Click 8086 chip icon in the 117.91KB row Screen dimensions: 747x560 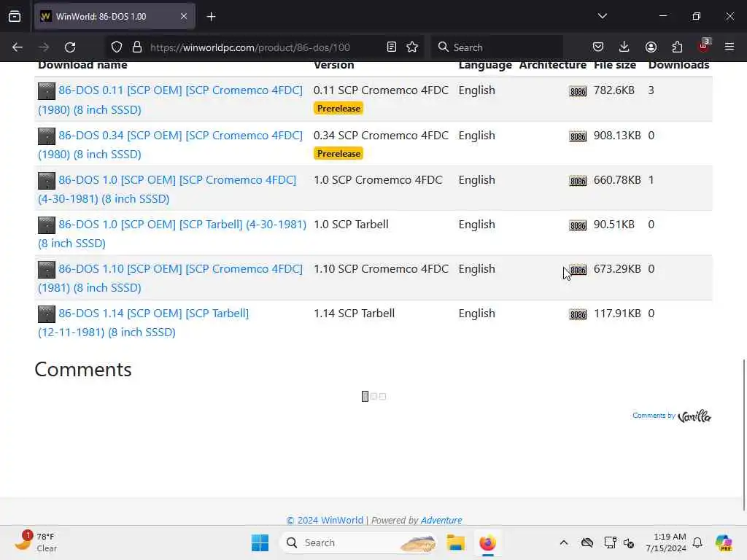pyautogui.click(x=578, y=314)
